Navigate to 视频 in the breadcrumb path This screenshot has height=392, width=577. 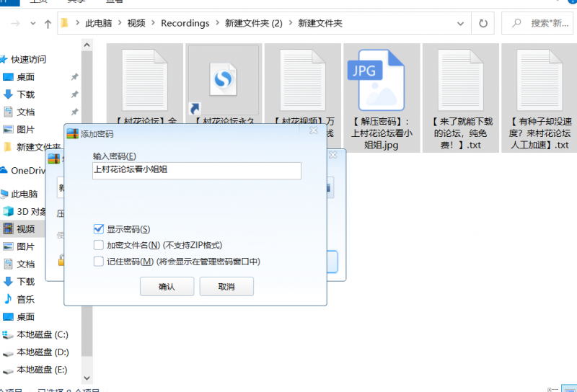tap(136, 24)
